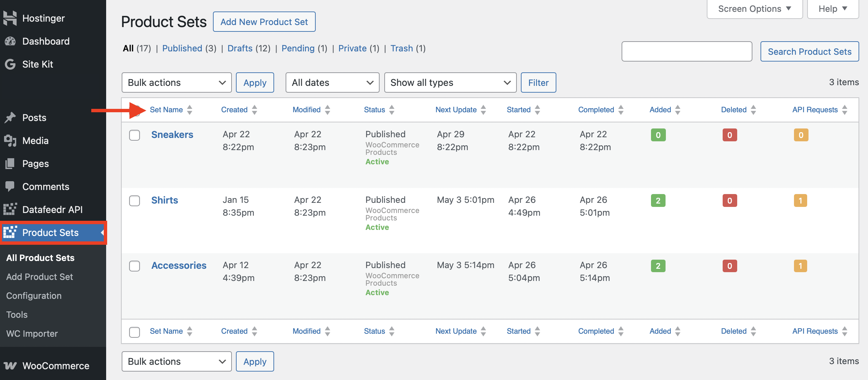The width and height of the screenshot is (868, 380).
Task: Click red Deleted badge for Sneakers
Action: point(730,135)
